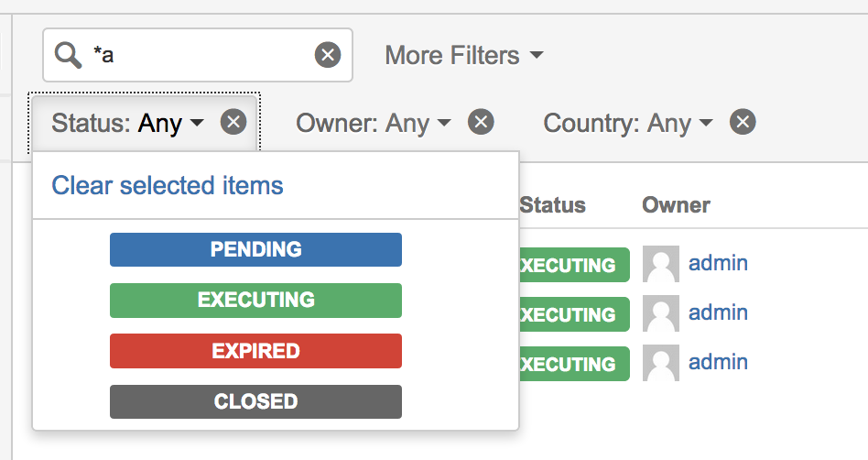Image resolution: width=868 pixels, height=460 pixels.
Task: Click Clear selected items link
Action: coord(168,185)
